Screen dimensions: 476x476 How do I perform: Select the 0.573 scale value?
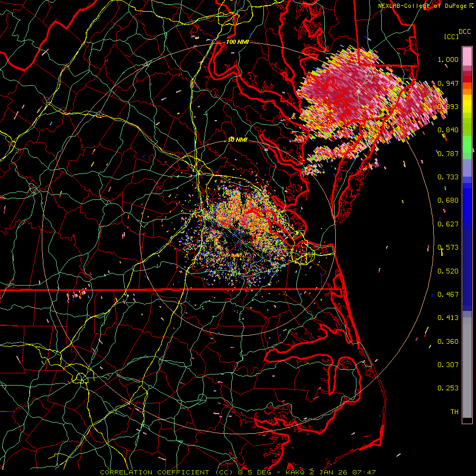(448, 248)
